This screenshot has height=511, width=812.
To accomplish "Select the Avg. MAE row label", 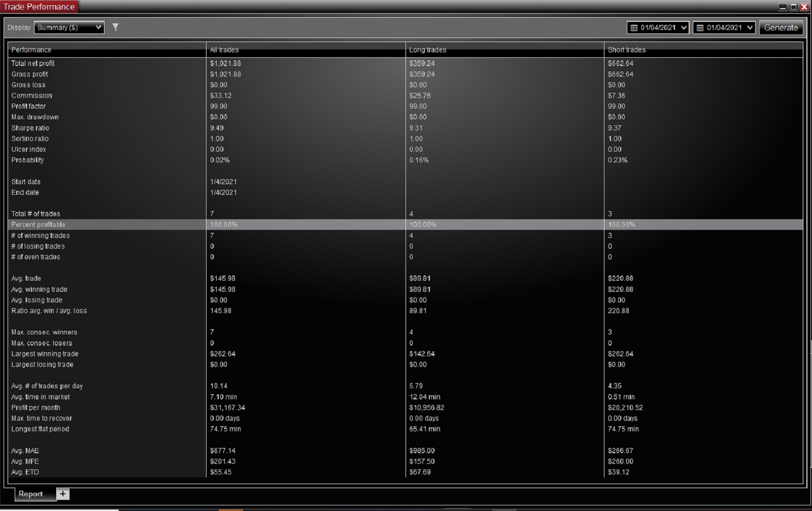I will tap(25, 451).
